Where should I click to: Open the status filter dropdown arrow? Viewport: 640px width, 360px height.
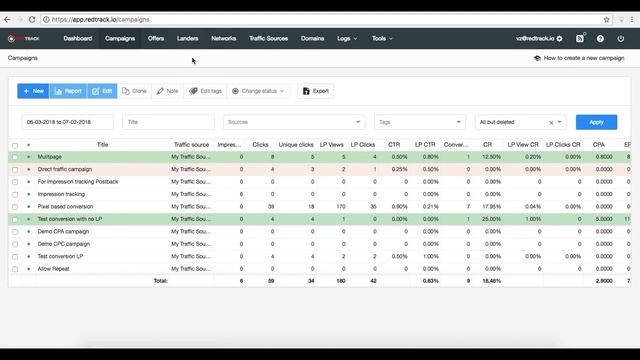coord(560,122)
